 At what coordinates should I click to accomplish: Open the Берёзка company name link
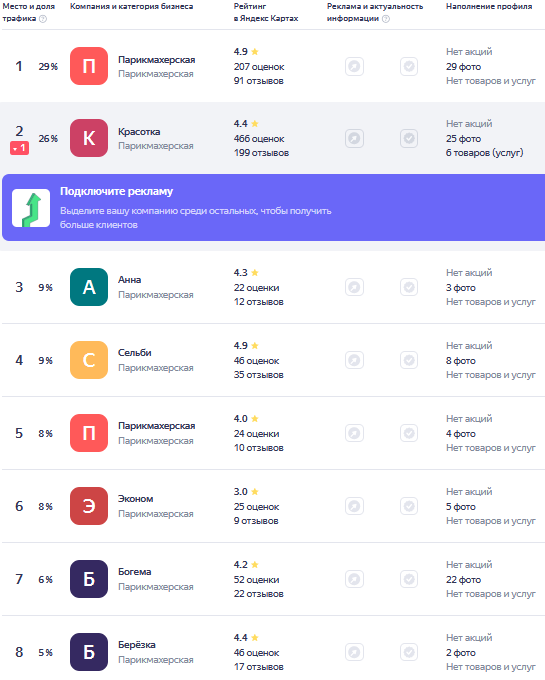coord(137,644)
